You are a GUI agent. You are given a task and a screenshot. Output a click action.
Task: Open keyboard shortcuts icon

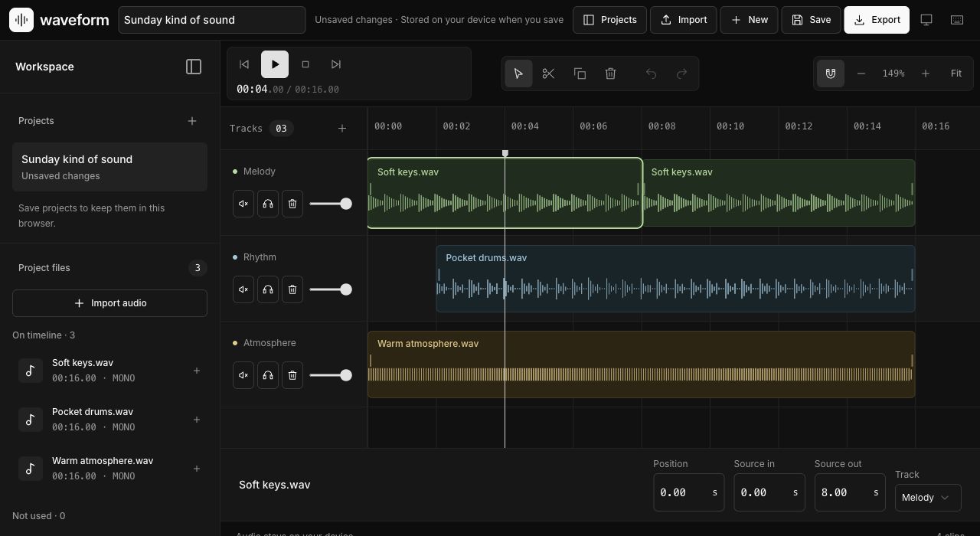pyautogui.click(x=957, y=20)
